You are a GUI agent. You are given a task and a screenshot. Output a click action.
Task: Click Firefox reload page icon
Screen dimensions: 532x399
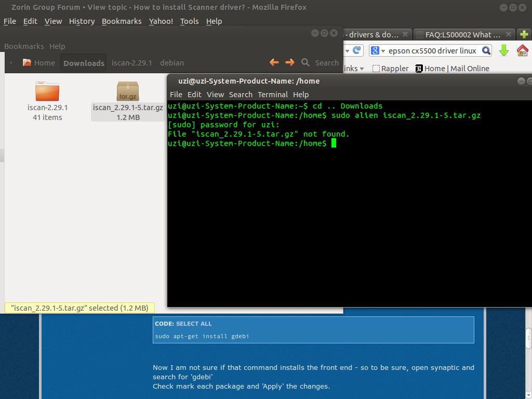coord(356,50)
